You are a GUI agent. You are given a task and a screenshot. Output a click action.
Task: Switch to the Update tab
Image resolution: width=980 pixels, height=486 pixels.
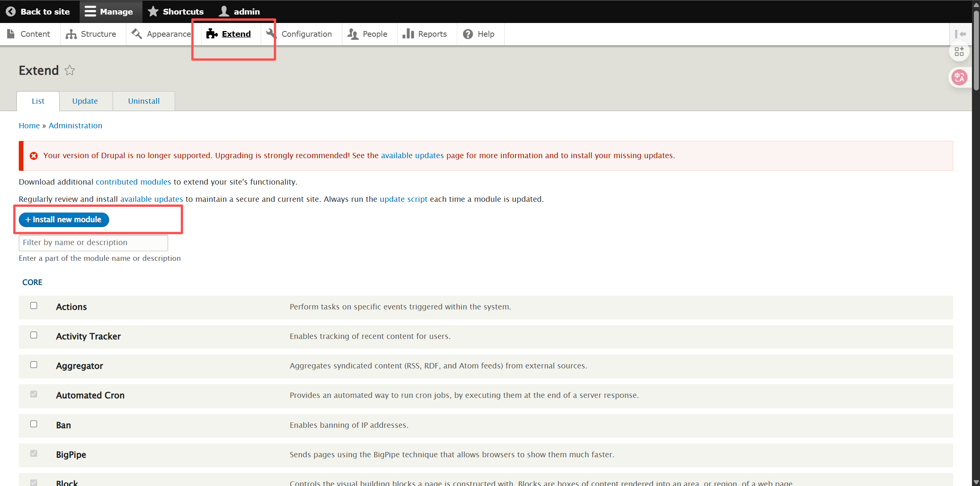(x=85, y=101)
